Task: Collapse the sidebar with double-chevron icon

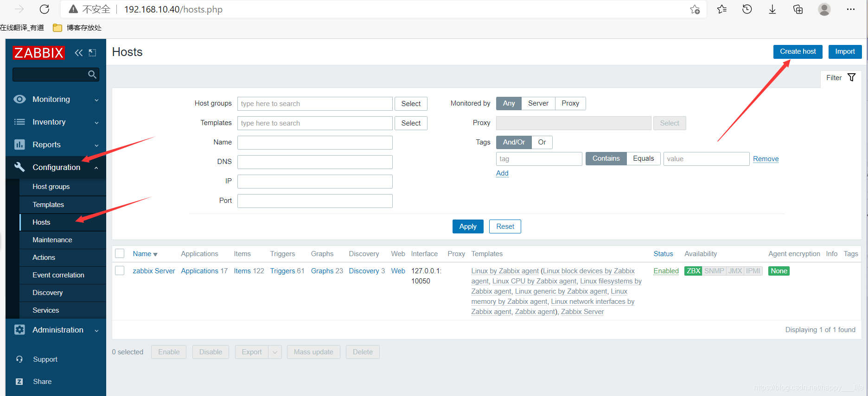Action: tap(79, 53)
